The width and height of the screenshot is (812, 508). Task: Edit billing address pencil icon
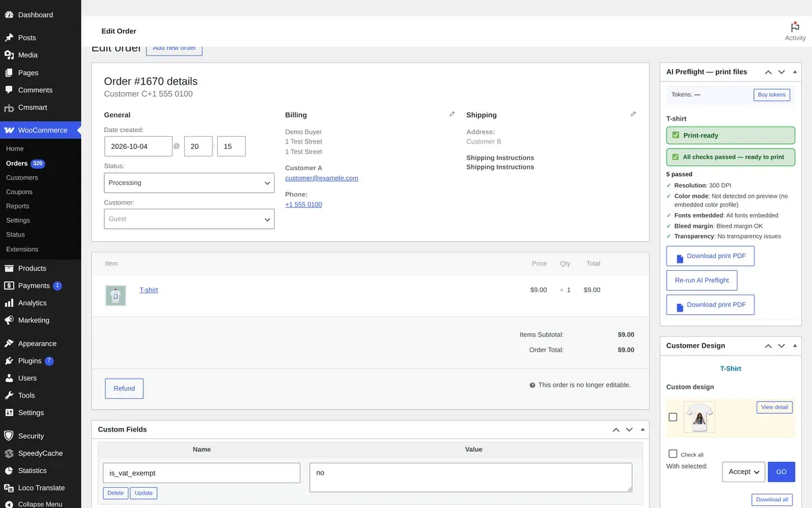452,114
